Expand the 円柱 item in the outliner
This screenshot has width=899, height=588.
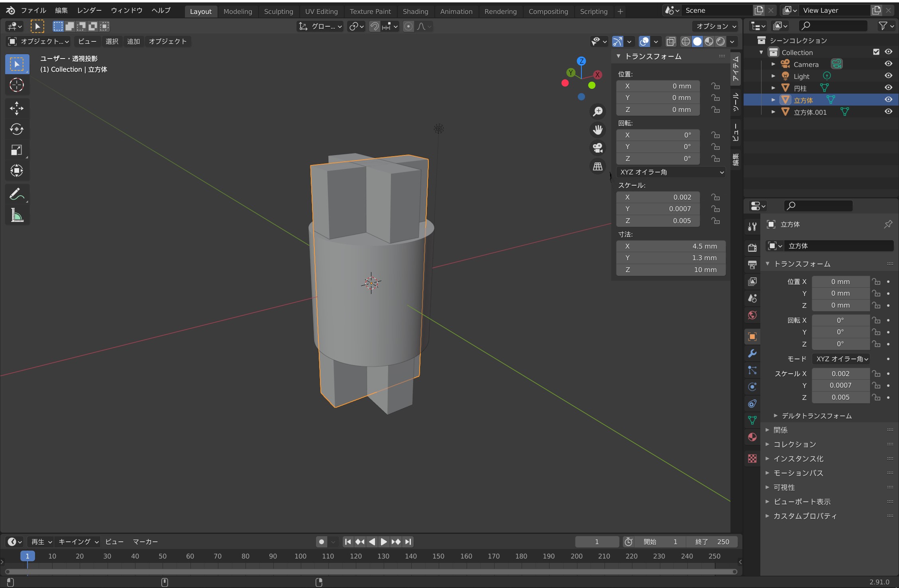773,88
